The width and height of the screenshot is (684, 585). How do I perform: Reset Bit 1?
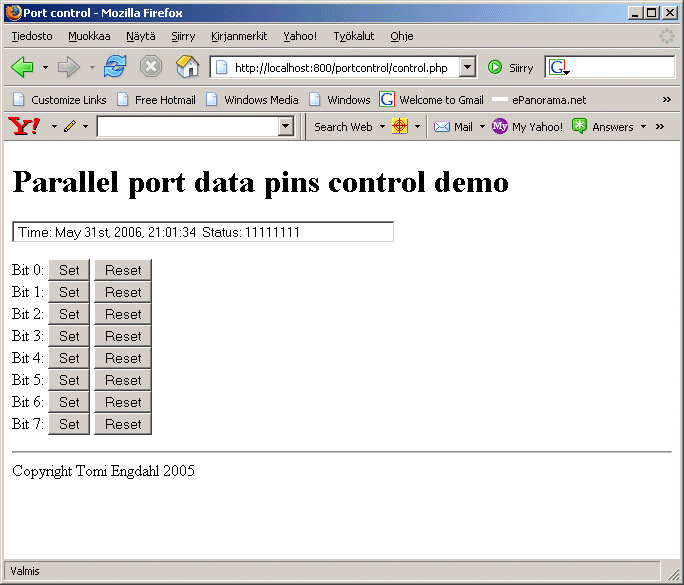click(123, 292)
